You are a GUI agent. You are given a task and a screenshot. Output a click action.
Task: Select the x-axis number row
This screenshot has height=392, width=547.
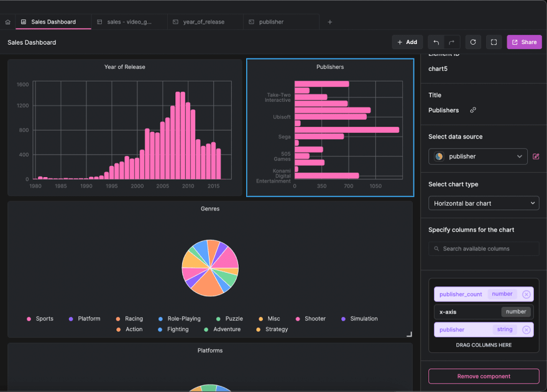(484, 312)
